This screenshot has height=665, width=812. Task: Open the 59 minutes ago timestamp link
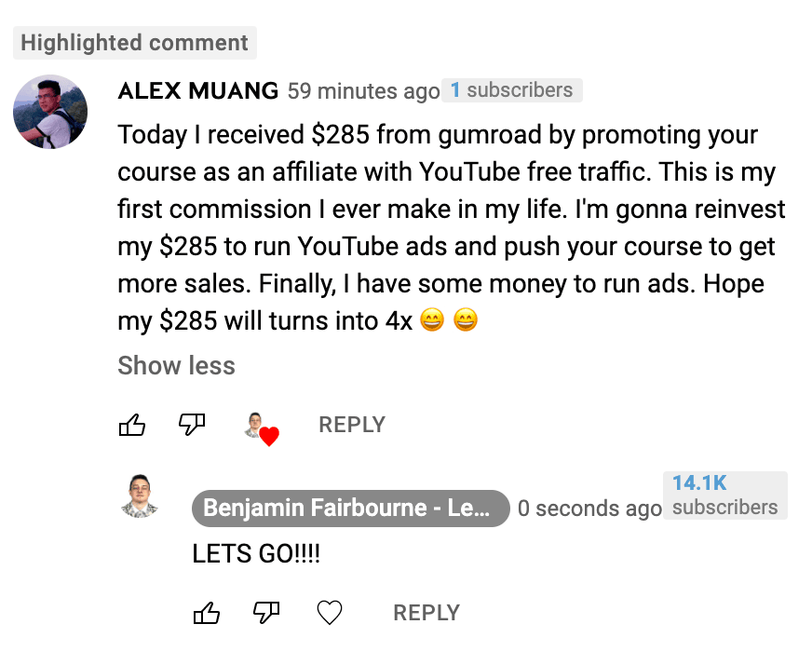363,91
